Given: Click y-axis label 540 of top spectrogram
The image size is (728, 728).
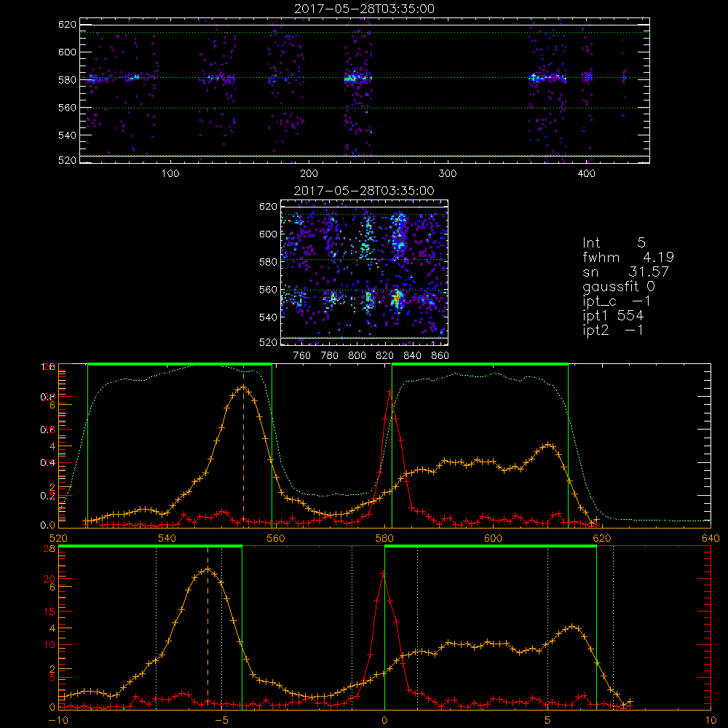Looking at the screenshot, I should pos(67,135).
